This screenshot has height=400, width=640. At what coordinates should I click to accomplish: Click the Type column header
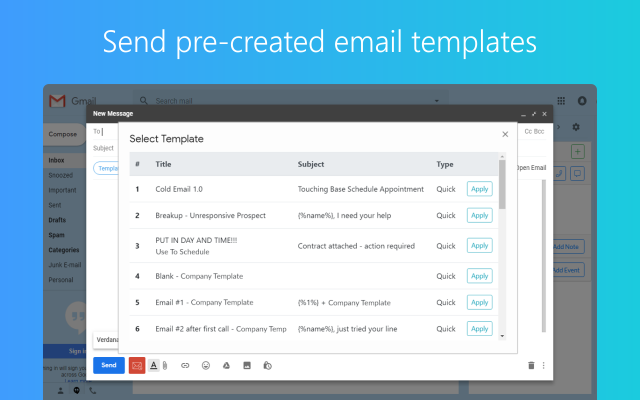444,164
